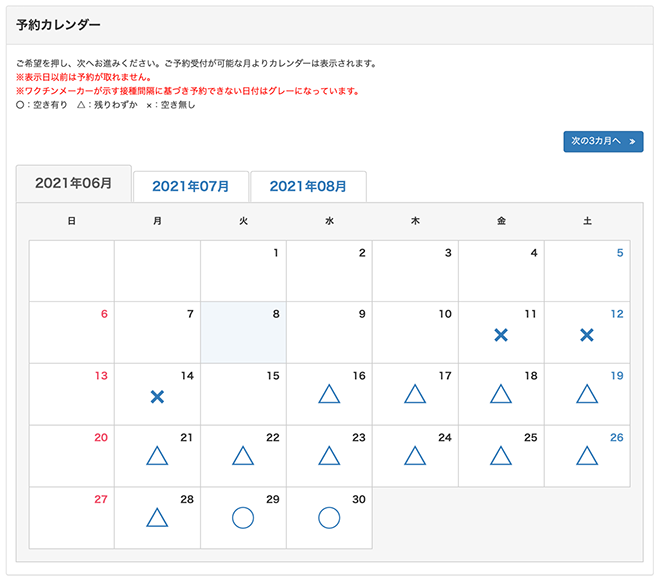Pick the triangle icon on June 22
The image size is (660, 587).
click(242, 456)
